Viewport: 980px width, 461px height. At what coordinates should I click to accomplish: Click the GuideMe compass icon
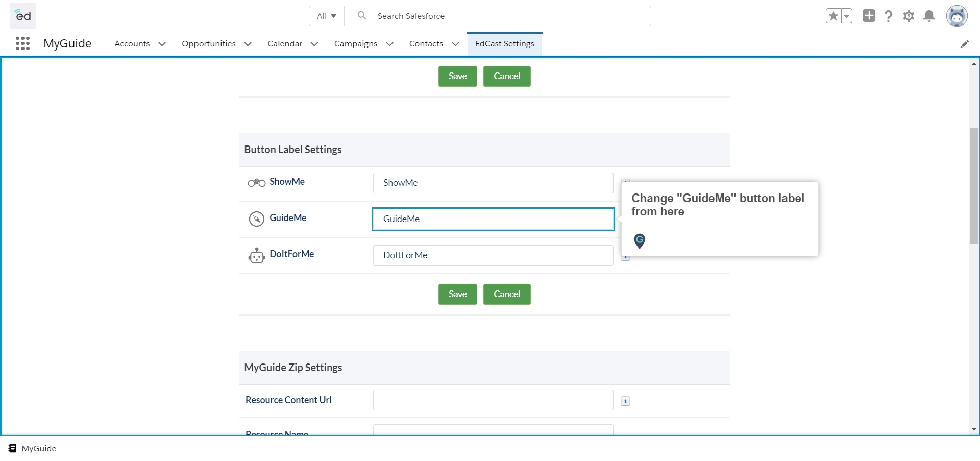tap(256, 219)
